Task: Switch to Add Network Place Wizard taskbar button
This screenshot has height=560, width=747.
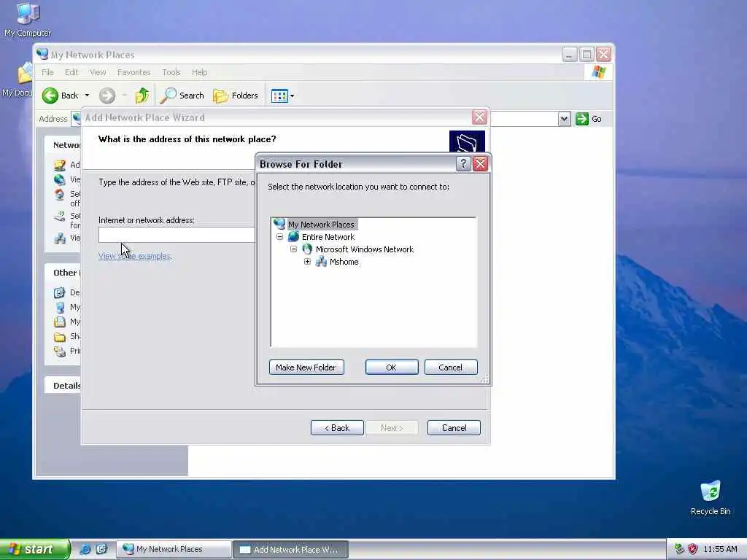Action: (290, 550)
